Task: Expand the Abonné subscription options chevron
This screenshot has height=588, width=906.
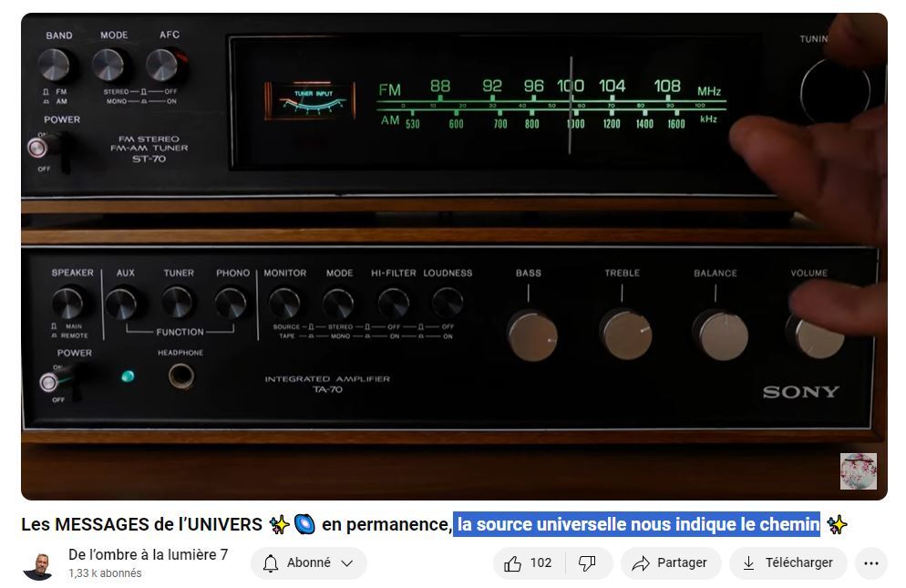Action: pos(346,563)
